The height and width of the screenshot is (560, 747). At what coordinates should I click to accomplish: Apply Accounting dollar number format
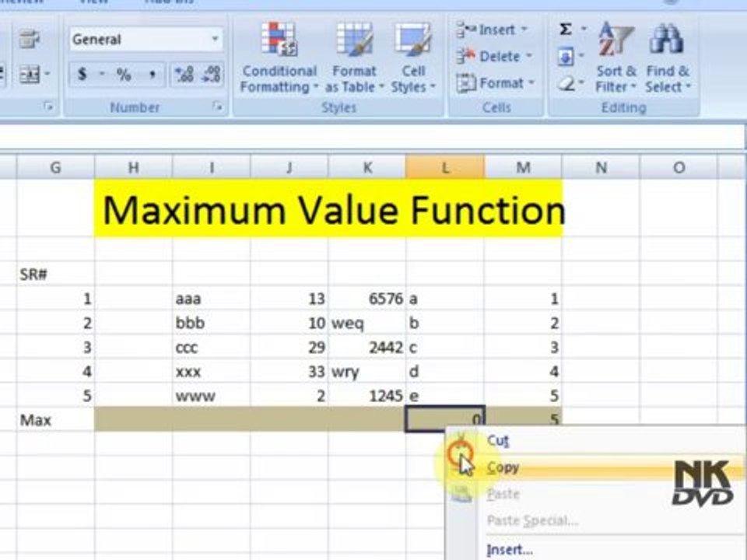[82, 75]
